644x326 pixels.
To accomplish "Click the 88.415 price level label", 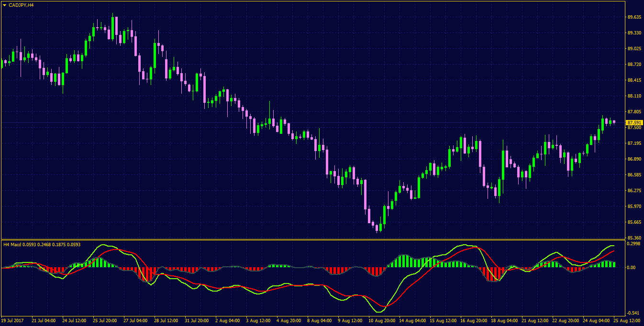I will [x=634, y=80].
